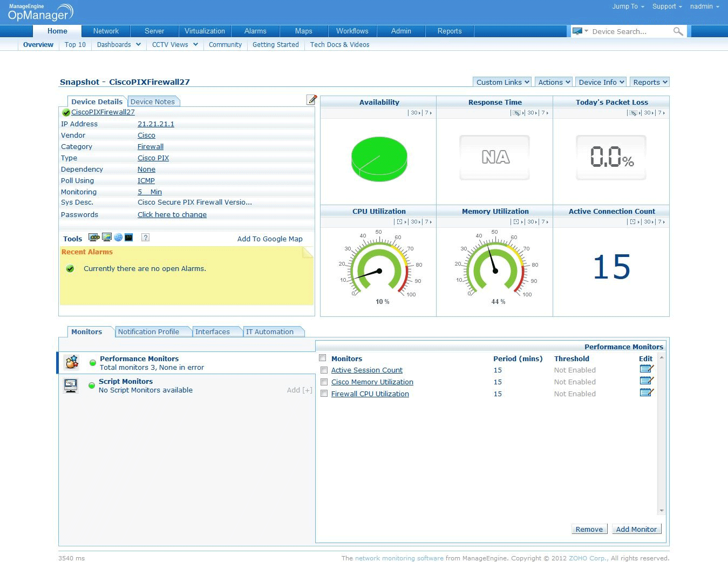Click the edit device details pencil icon
This screenshot has width=728, height=562.
click(x=311, y=99)
